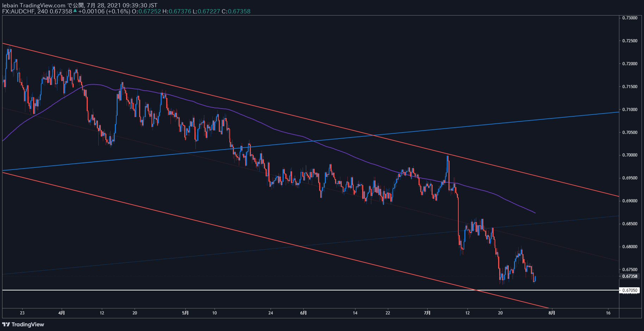Click the 0.70500 price axis label

pyautogui.click(x=630, y=133)
